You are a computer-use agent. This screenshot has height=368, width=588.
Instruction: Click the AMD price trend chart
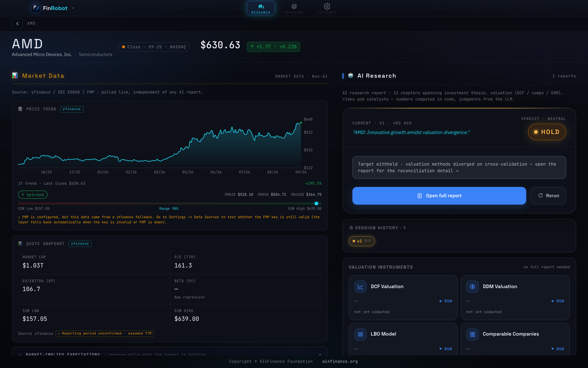160,144
